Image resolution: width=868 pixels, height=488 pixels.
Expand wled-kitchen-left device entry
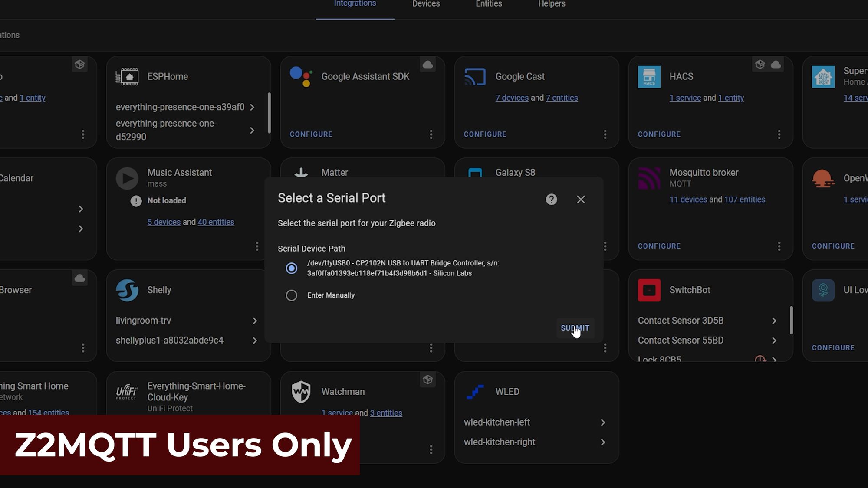click(603, 422)
